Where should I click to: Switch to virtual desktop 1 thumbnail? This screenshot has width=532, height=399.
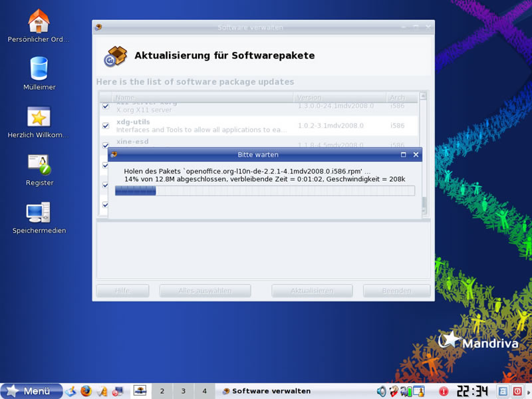coord(140,391)
